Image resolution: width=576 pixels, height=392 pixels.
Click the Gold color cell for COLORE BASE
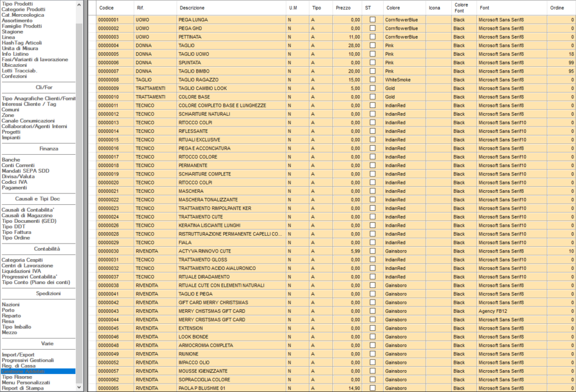click(404, 97)
